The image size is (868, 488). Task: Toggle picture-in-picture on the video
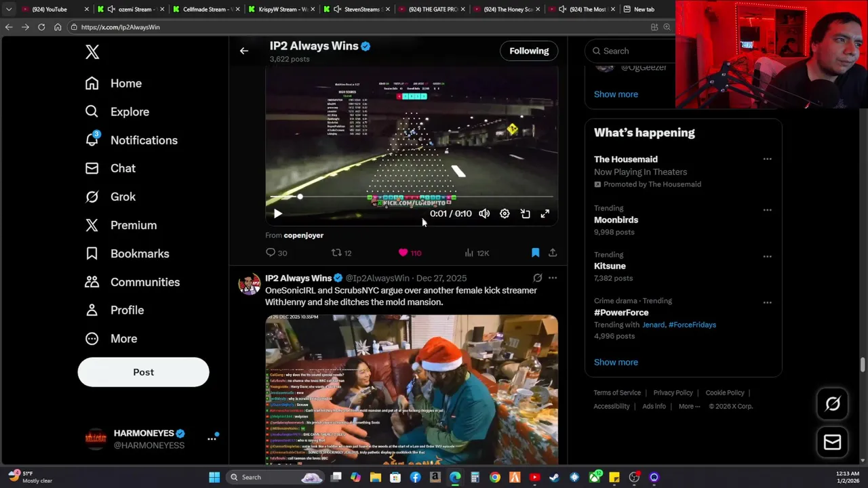pos(525,213)
